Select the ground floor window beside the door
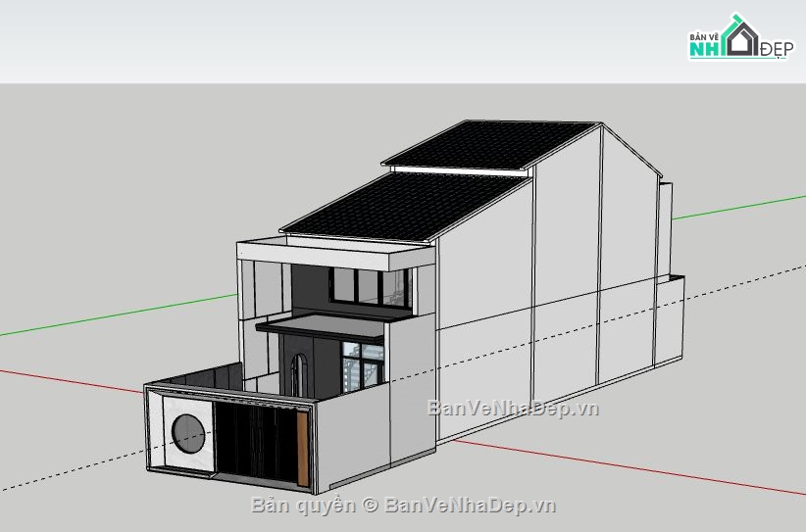 point(362,364)
